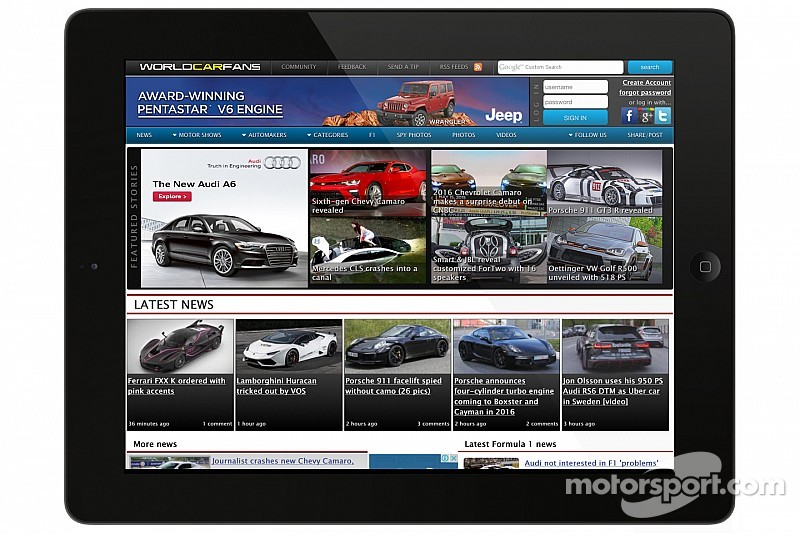Focus the Google Custom Search field
This screenshot has width=800, height=533.
560,67
